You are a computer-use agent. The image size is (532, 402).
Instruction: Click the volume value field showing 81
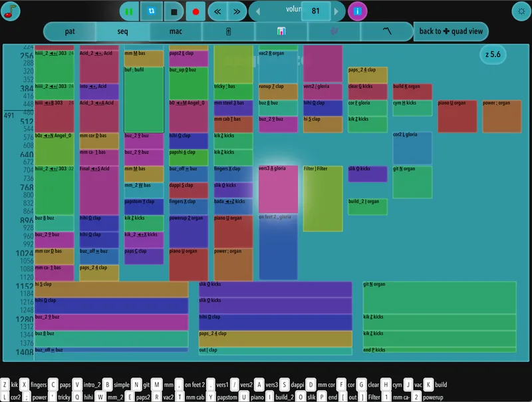click(x=315, y=11)
